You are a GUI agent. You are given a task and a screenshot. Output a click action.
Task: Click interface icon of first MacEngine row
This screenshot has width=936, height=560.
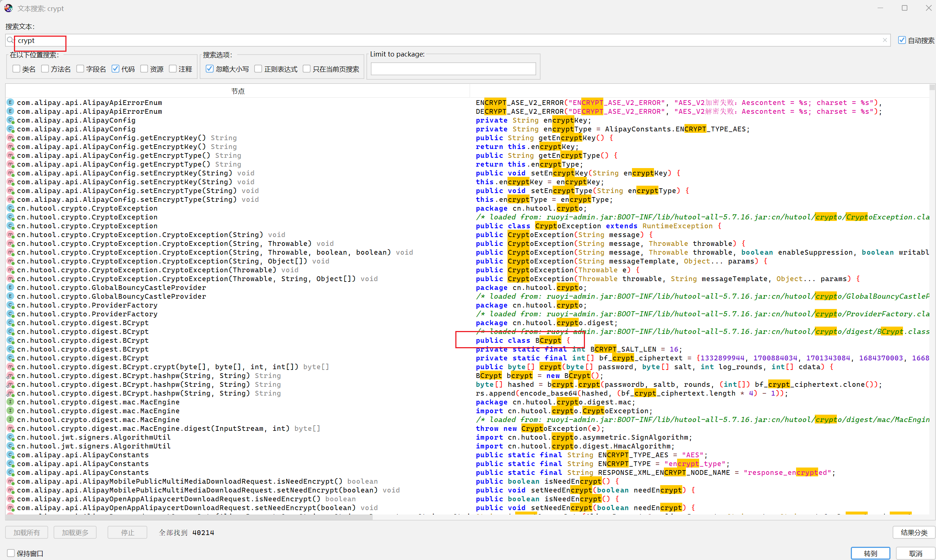tap(10, 402)
